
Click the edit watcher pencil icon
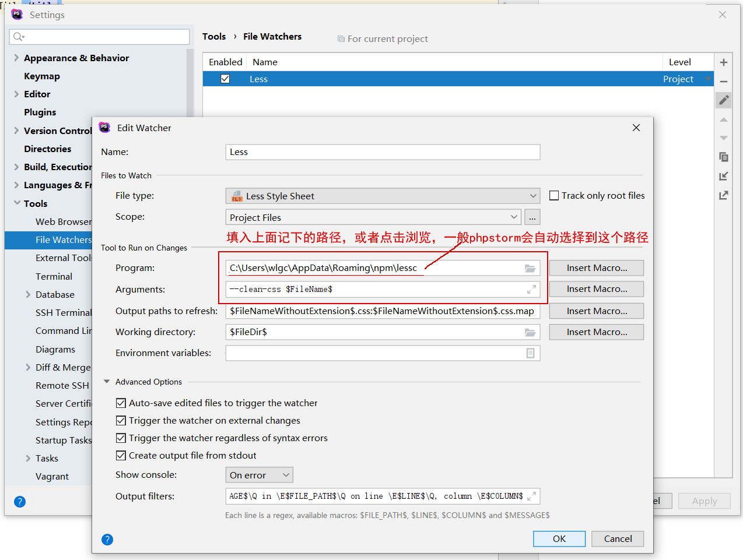click(724, 100)
